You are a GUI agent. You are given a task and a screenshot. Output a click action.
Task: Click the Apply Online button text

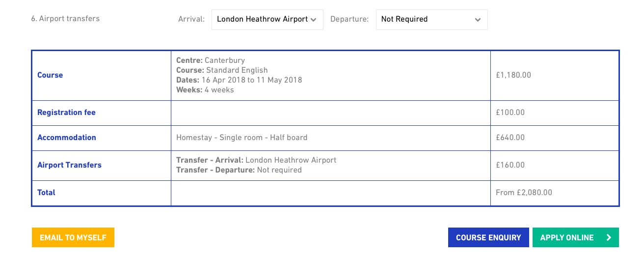click(x=566, y=237)
